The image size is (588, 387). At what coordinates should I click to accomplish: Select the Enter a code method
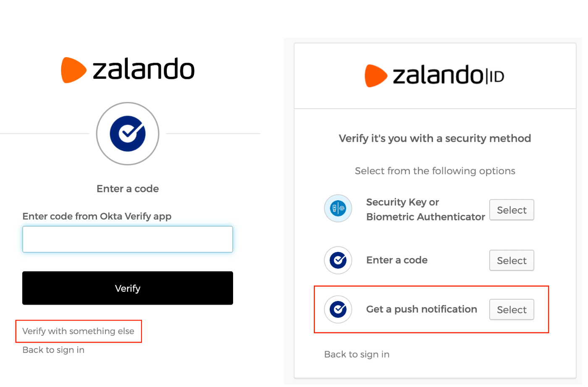(512, 261)
